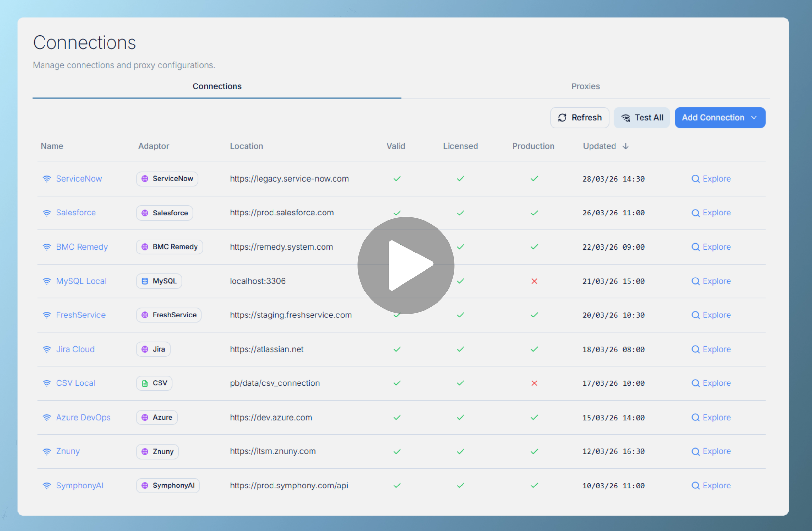Click the Licensed checkmark for Jira Cloud

pyautogui.click(x=461, y=349)
